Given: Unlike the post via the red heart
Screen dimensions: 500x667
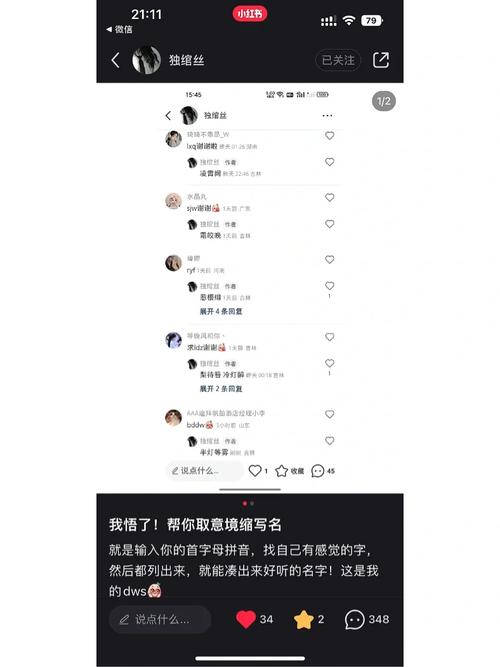Looking at the screenshot, I should [x=246, y=619].
